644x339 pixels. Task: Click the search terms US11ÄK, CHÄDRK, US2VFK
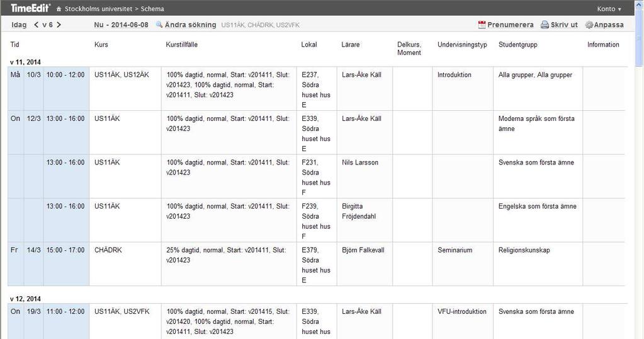pyautogui.click(x=261, y=25)
